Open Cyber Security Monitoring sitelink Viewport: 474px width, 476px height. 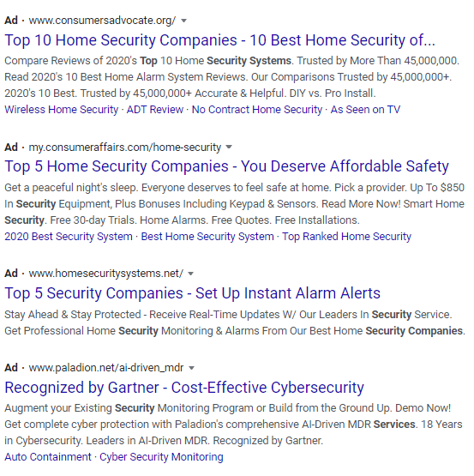[161, 457]
